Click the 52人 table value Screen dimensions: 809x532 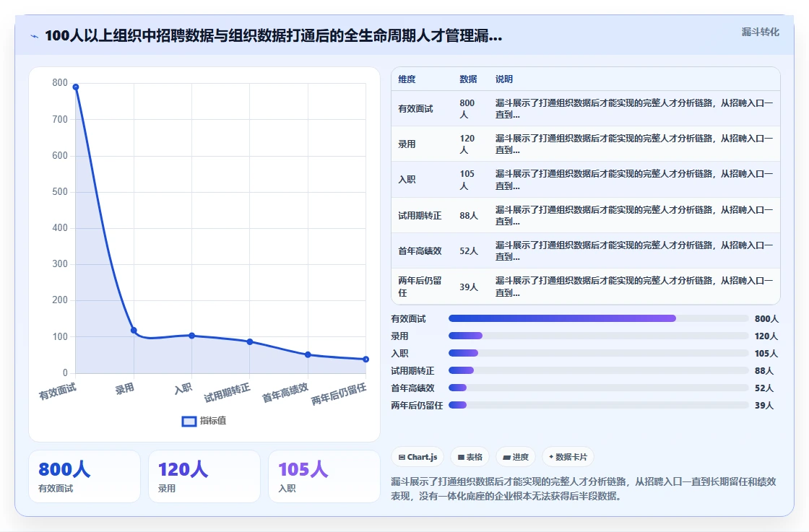click(469, 251)
